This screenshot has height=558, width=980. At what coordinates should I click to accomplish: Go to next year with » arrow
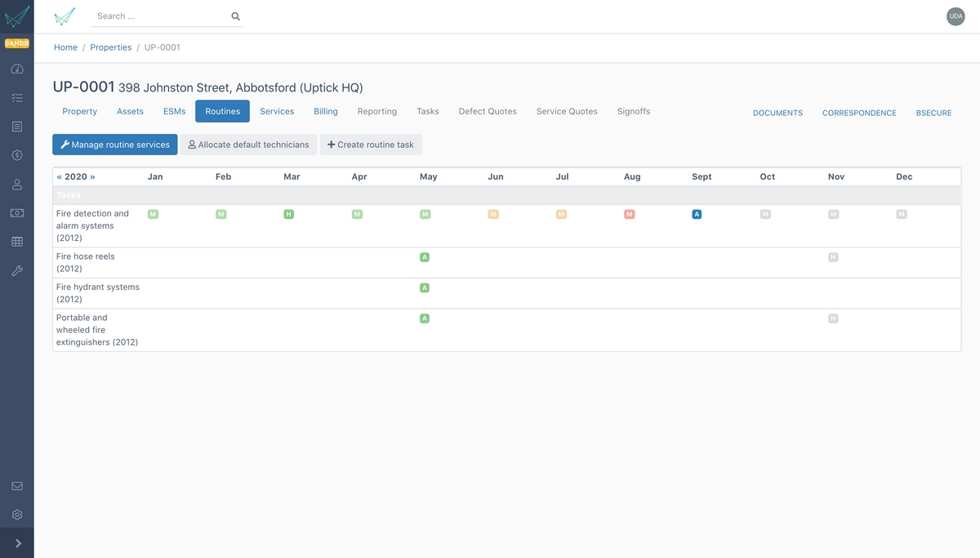point(92,176)
